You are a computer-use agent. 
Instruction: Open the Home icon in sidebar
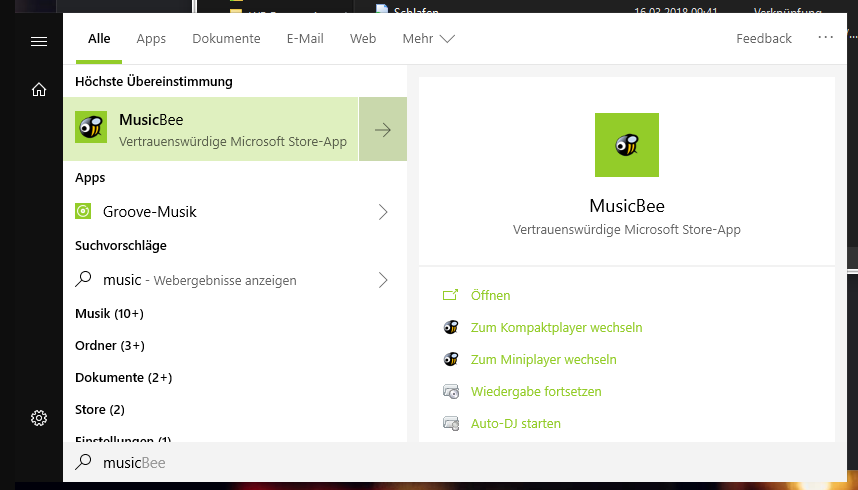click(x=39, y=89)
